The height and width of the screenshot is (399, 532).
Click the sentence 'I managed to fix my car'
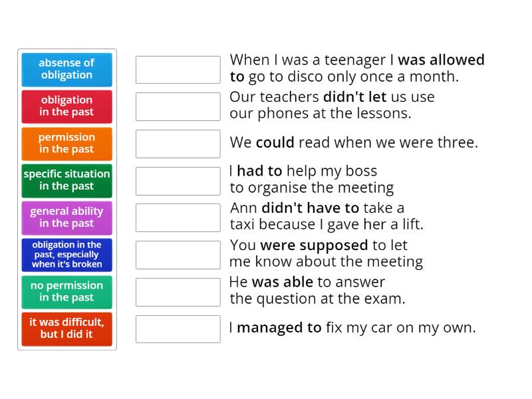tap(352, 328)
